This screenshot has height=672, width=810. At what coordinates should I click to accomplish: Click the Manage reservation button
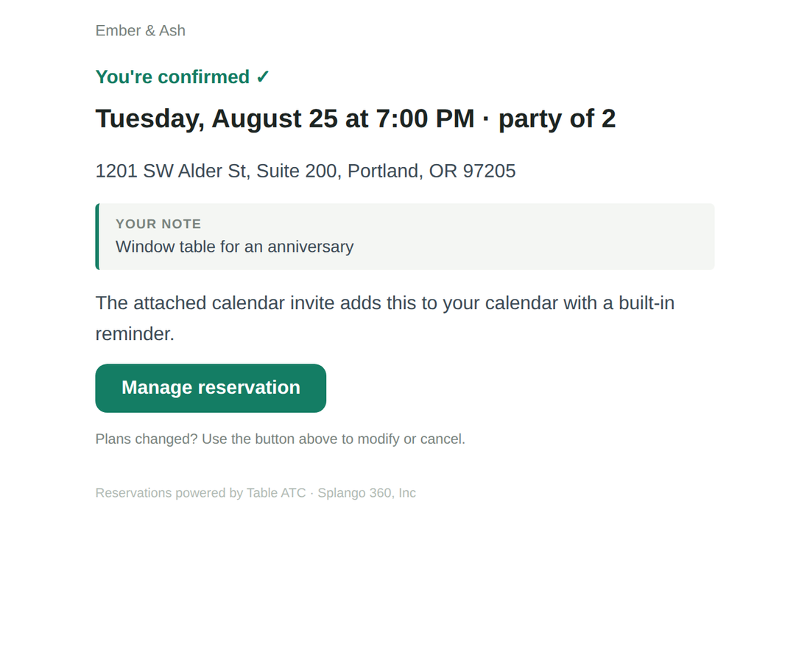[211, 388]
